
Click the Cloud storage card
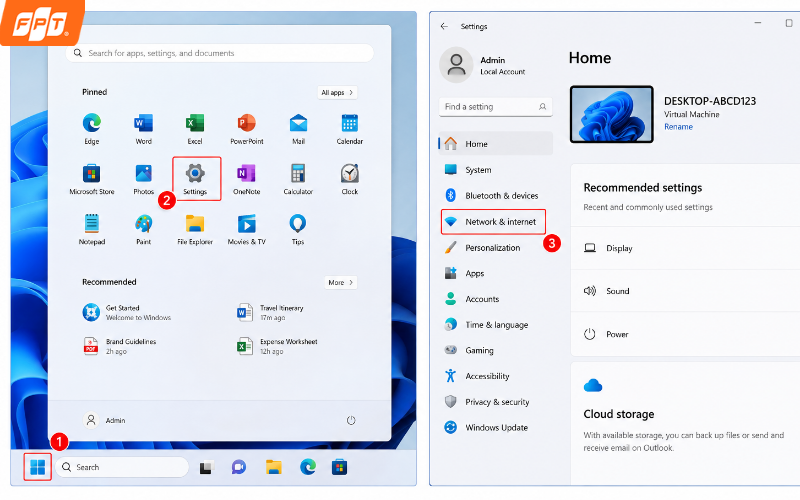[x=685, y=423]
